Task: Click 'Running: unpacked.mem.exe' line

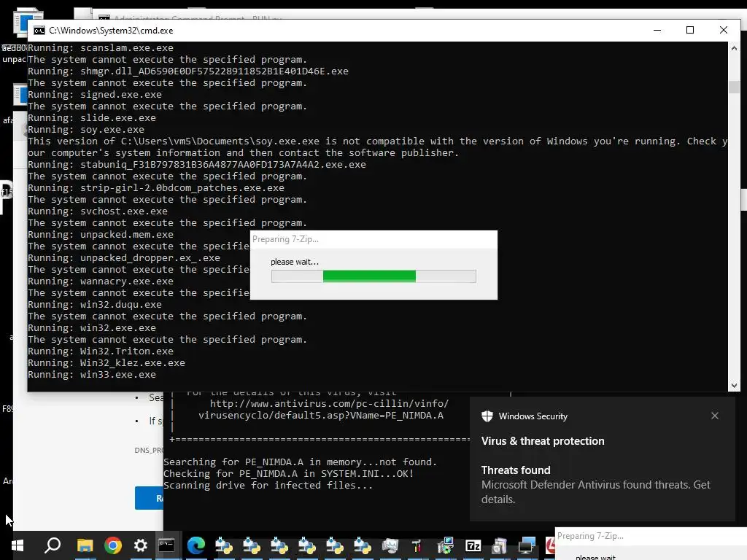Action: pyautogui.click(x=101, y=234)
